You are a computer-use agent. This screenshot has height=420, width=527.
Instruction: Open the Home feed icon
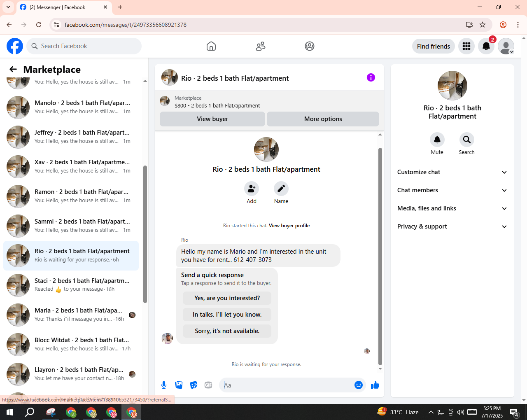point(211,46)
